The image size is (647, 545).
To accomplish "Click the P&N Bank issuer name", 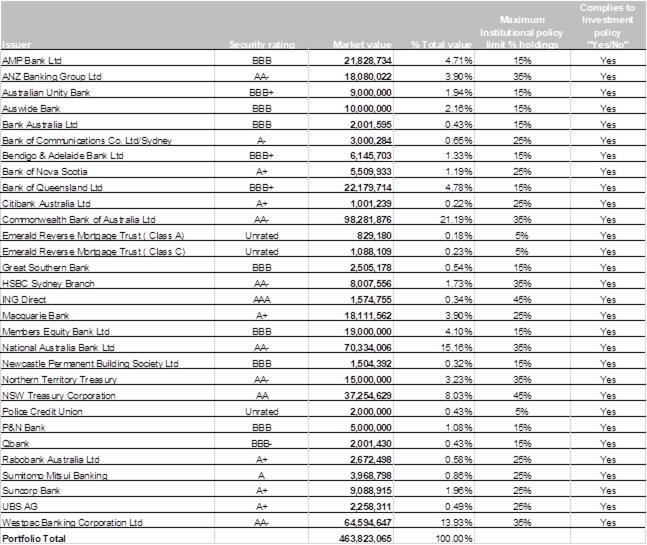I will pos(23,428).
